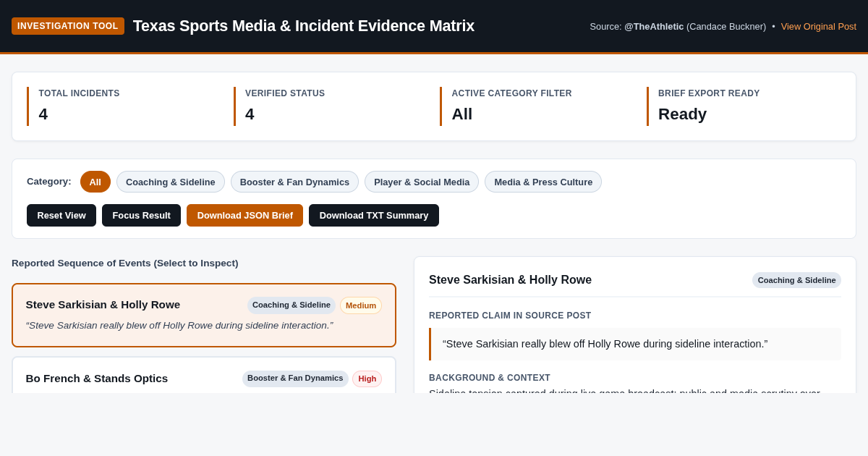Viewport: 868px width, 456px height.
Task: Click the Reported Sequence of Events heading
Action: pos(125,263)
